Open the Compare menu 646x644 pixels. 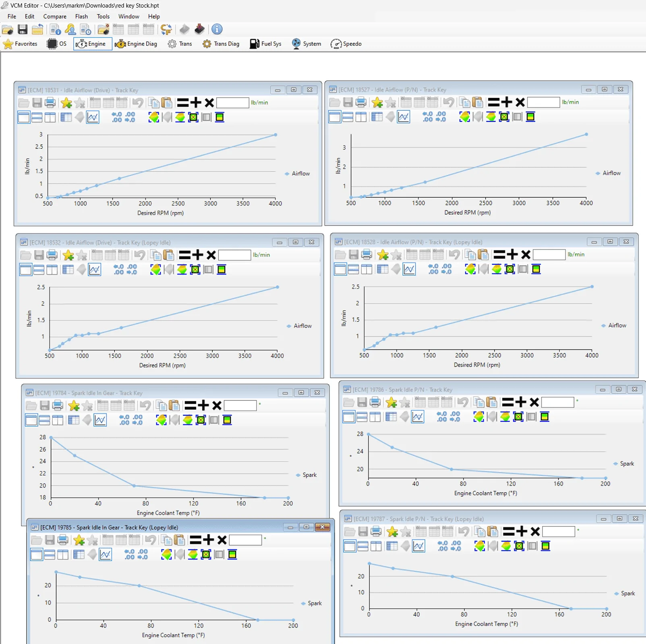[55, 17]
